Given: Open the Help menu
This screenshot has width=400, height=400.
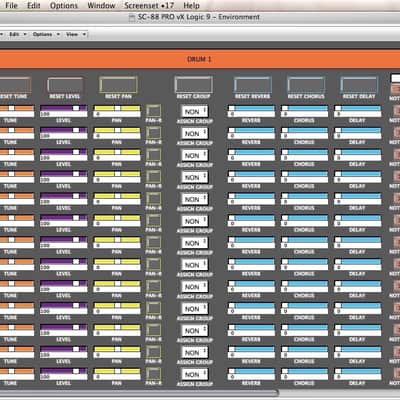Looking at the screenshot, I should click(191, 5).
